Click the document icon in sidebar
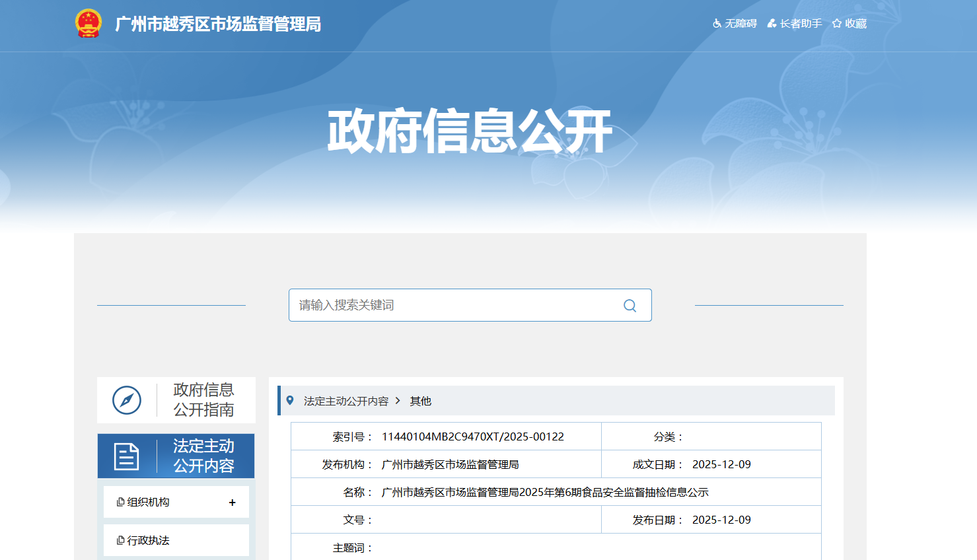This screenshot has height=560, width=977. [126, 456]
